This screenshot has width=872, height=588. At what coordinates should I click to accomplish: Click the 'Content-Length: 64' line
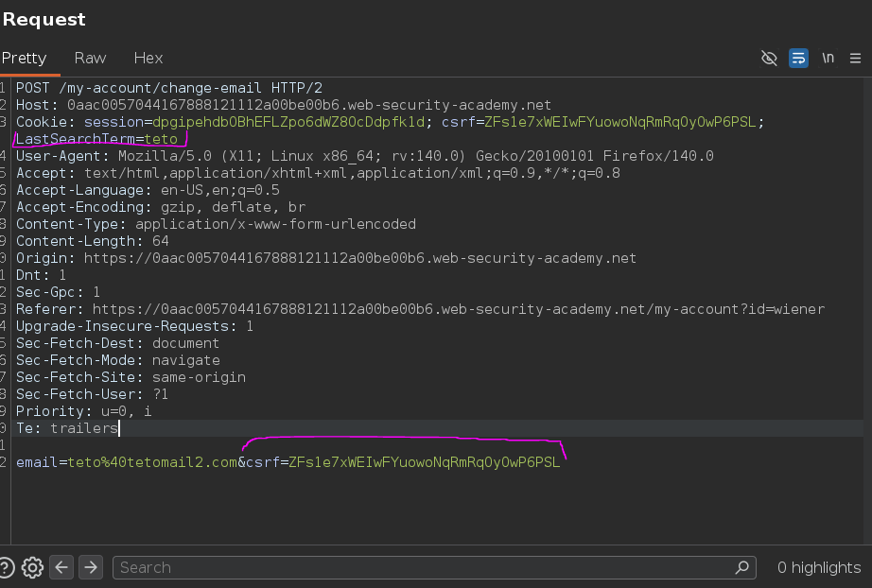93,241
